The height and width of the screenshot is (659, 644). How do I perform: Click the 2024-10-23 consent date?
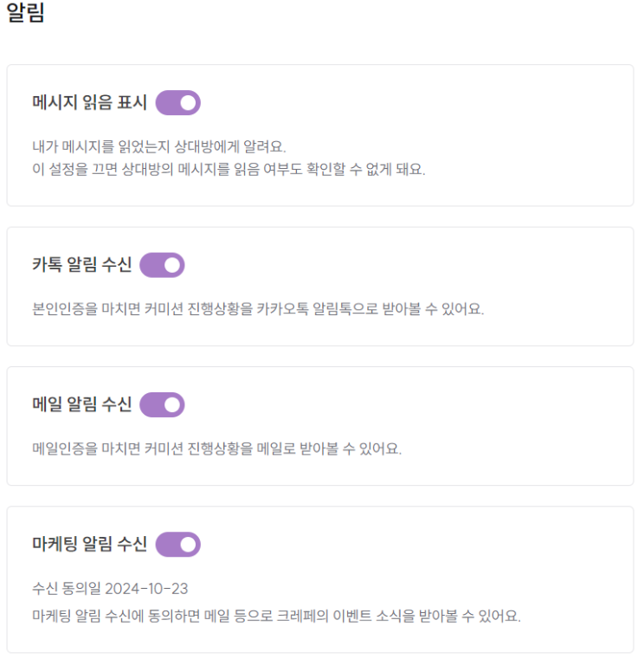click(x=146, y=589)
